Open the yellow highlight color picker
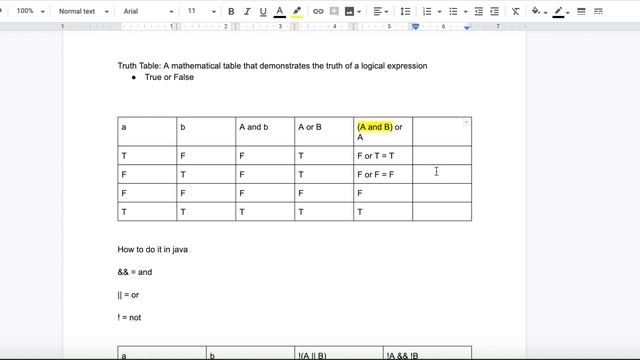The width and height of the screenshot is (640, 360). 297,11
